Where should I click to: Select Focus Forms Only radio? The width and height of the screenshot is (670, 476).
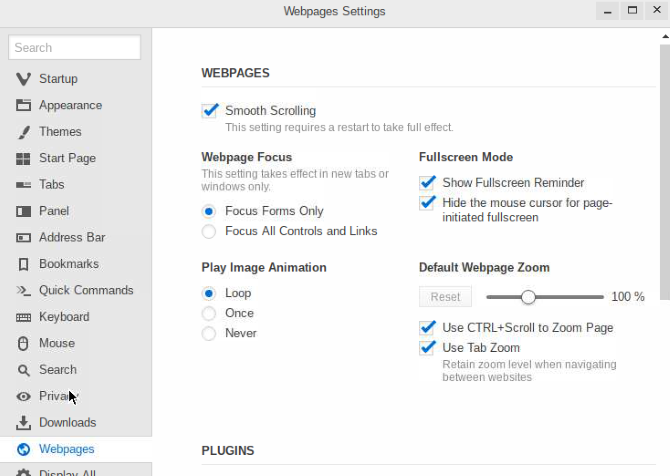click(x=209, y=211)
